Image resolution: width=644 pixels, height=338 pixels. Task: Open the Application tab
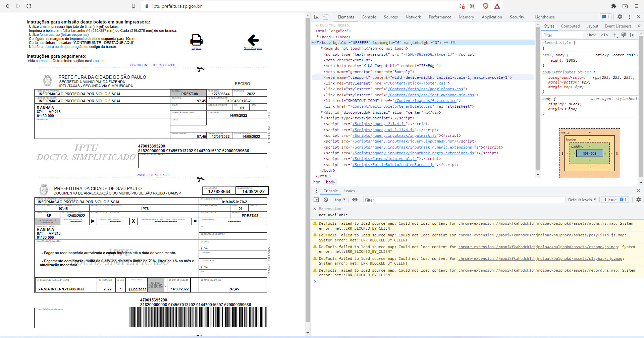(492, 17)
